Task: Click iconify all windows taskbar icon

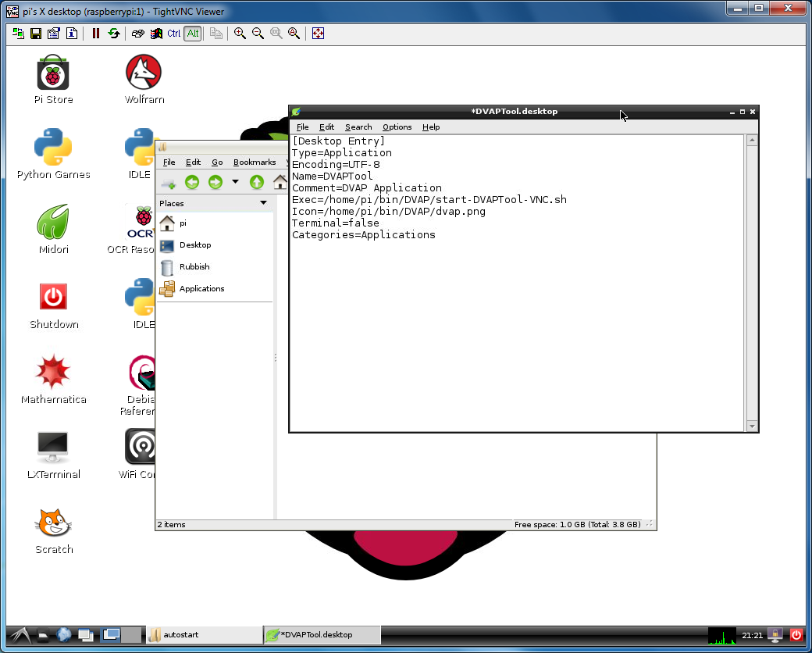Action: point(85,635)
